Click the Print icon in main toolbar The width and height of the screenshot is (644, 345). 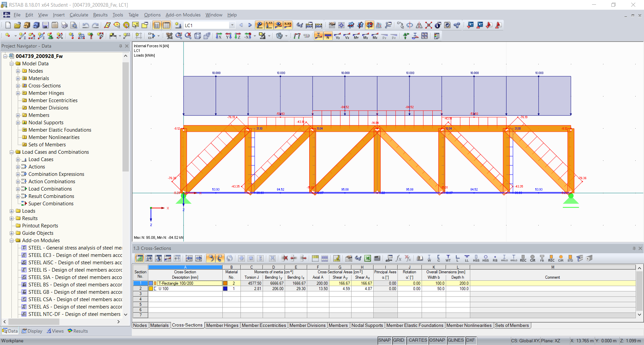(x=64, y=25)
